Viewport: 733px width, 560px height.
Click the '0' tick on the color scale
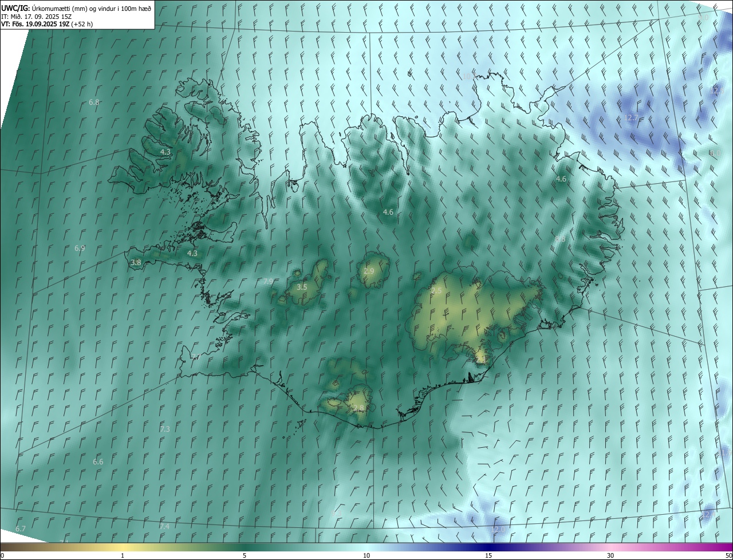coord(2,555)
